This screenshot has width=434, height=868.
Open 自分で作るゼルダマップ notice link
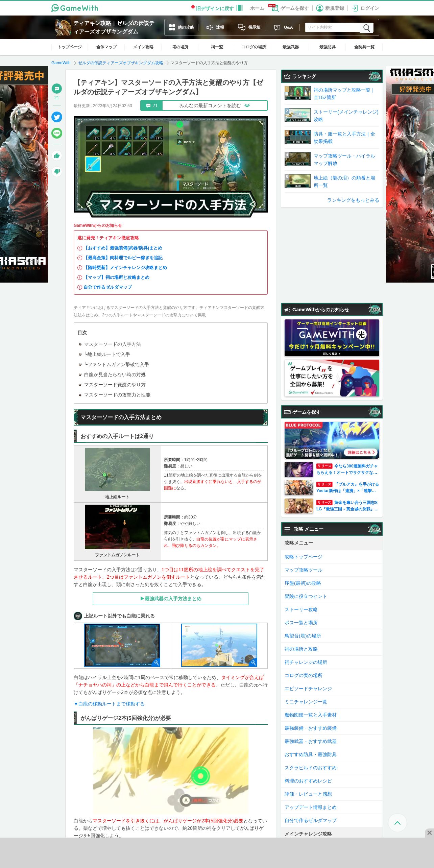108,287
